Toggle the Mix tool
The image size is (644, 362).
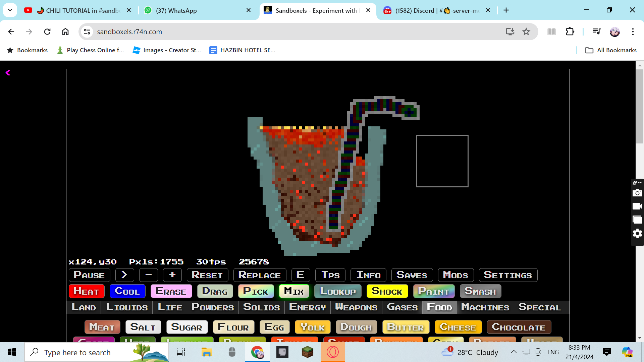294,291
